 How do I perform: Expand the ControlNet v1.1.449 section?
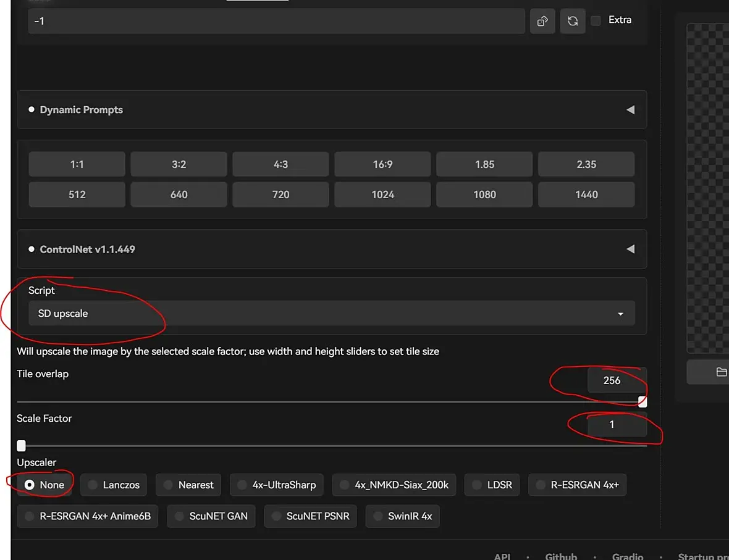[332, 249]
